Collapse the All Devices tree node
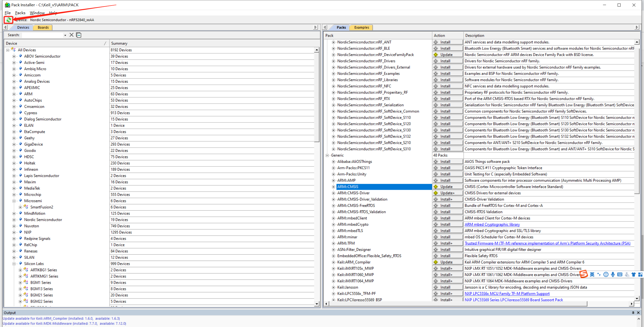The height and width of the screenshot is (327, 644). [8, 50]
